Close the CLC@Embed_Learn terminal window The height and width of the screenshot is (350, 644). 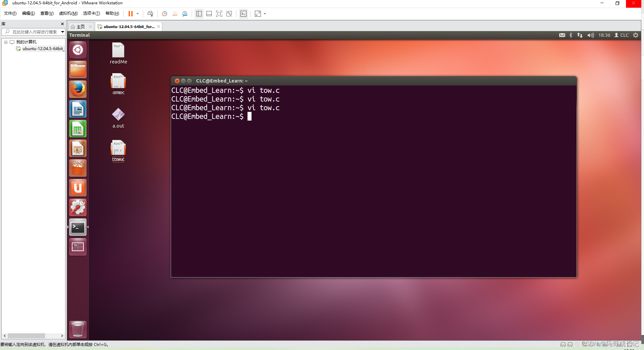177,81
